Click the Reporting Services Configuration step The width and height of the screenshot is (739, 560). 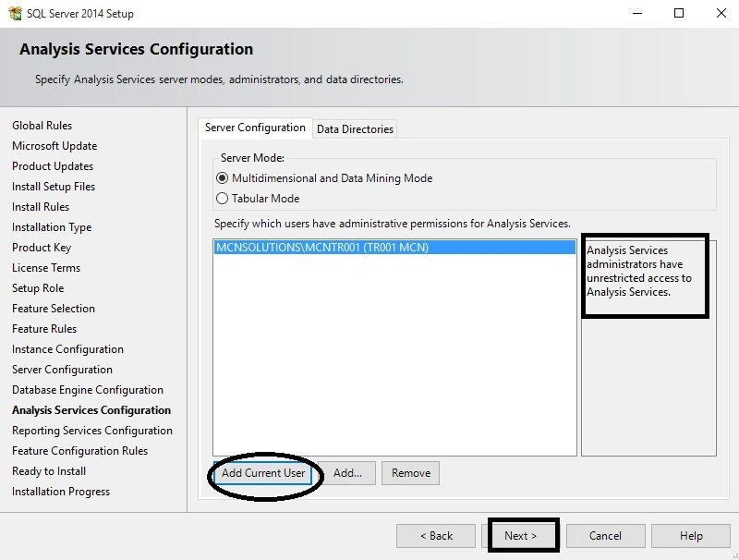tap(92, 430)
